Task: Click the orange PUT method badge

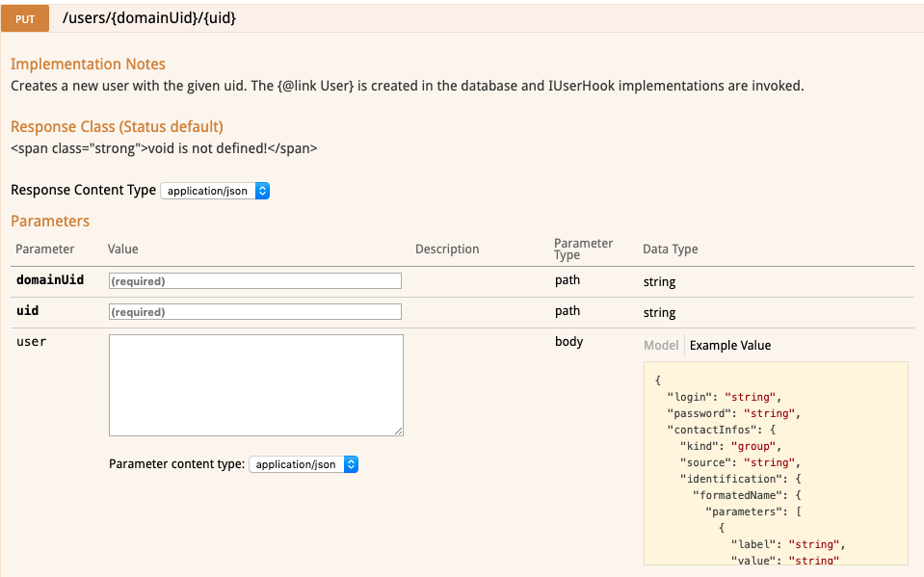Action: 25,18
